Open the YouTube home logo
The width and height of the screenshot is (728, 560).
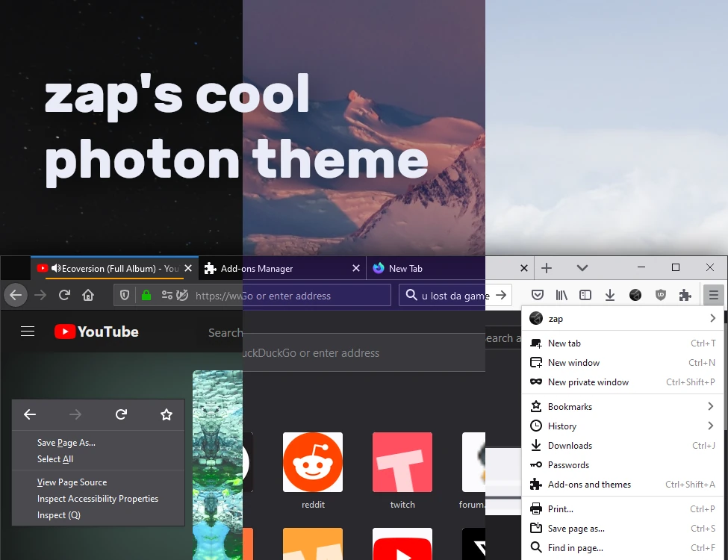(x=96, y=332)
